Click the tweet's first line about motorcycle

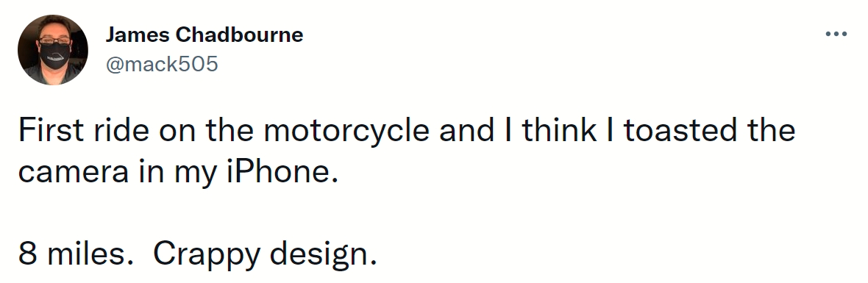[x=407, y=130]
